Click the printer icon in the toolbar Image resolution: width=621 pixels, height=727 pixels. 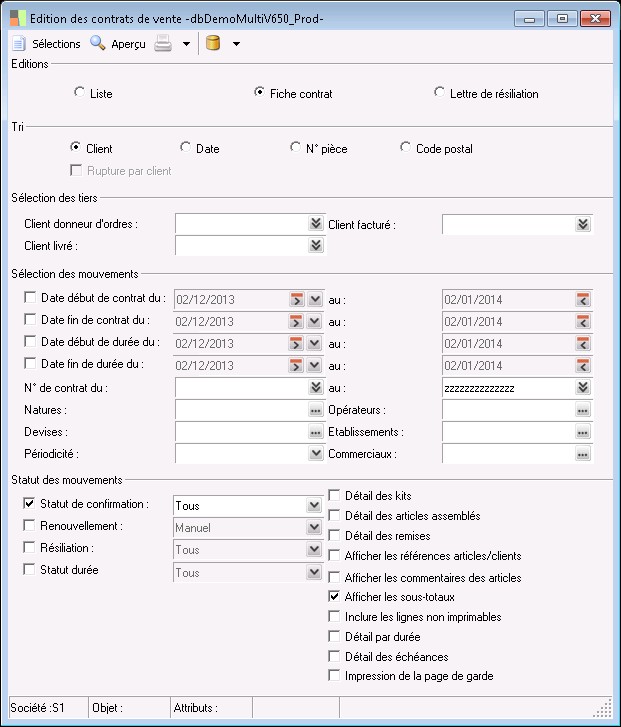pyautogui.click(x=163, y=43)
